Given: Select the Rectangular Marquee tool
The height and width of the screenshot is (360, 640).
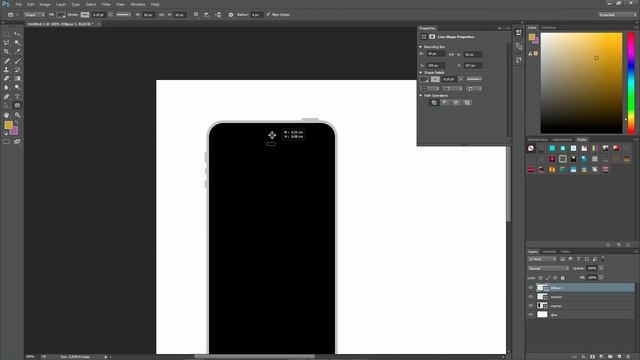Looking at the screenshot, I should [x=6, y=34].
